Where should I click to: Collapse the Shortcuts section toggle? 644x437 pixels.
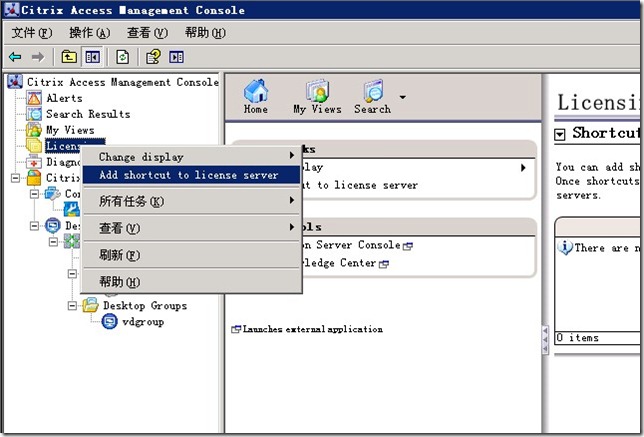[560, 134]
